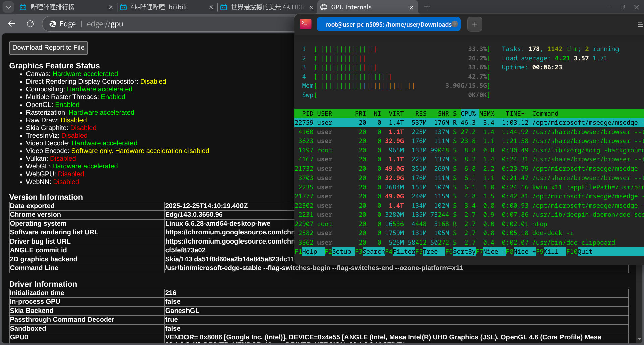Open the terminal hamburger menu
Screen dimensions: 644x345
640,24
